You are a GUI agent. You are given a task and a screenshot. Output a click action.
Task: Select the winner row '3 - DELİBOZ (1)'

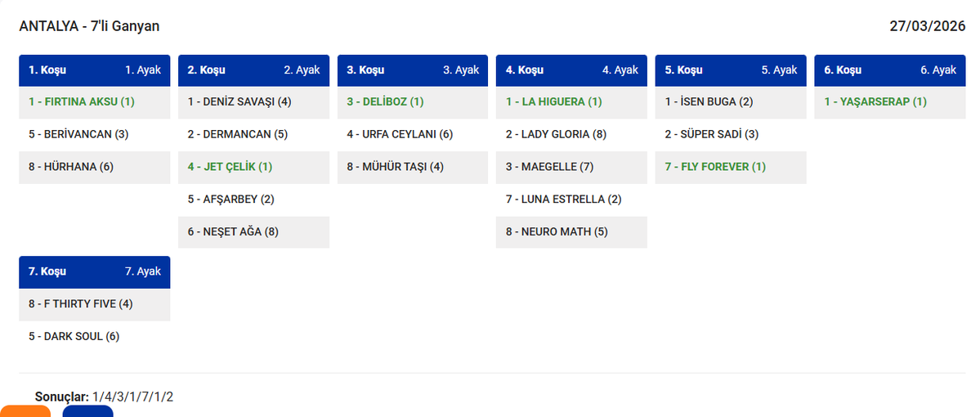pyautogui.click(x=413, y=102)
